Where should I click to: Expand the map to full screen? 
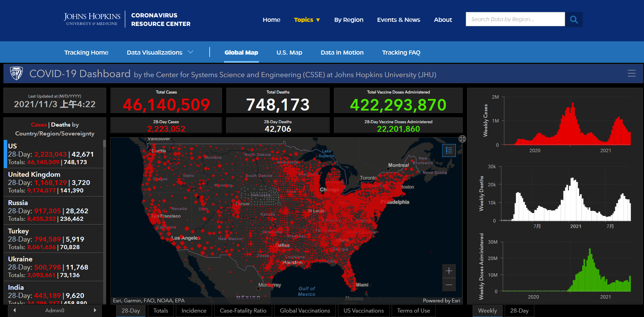[462, 139]
